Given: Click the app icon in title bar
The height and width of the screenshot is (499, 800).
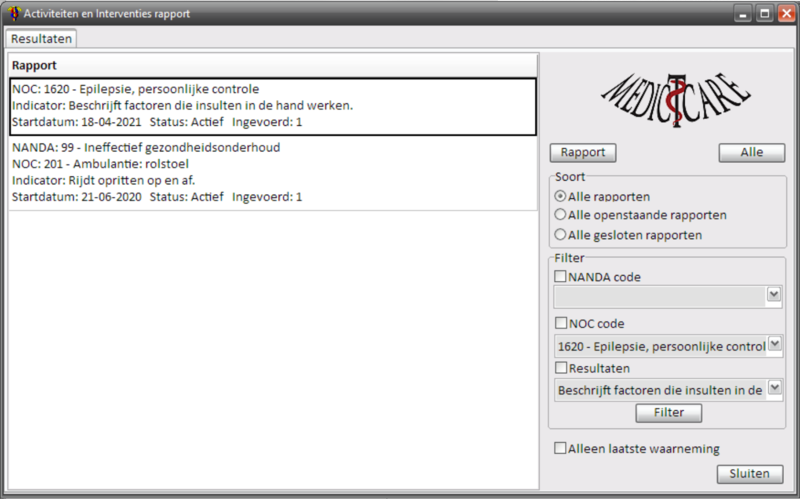Looking at the screenshot, I should 13,14.
